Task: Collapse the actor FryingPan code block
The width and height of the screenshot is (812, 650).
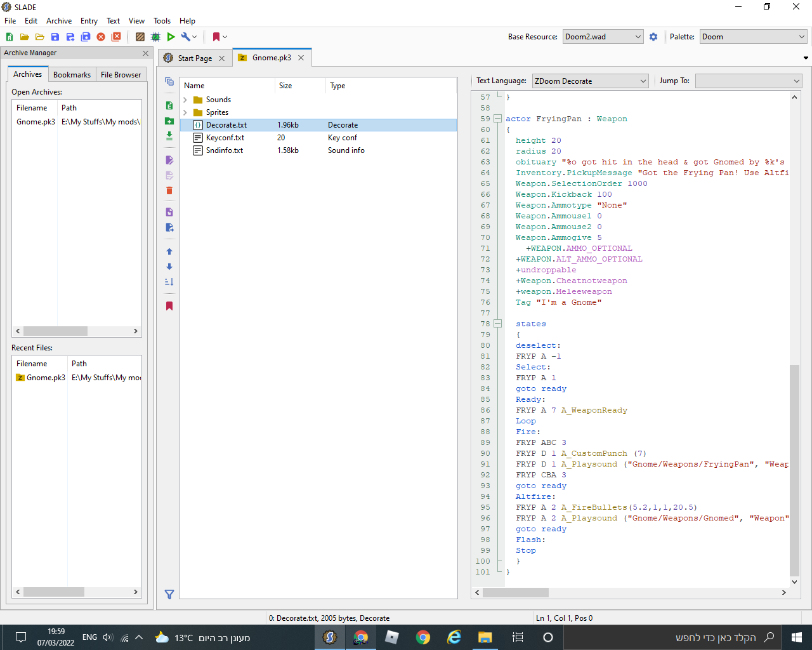Action: 498,119
